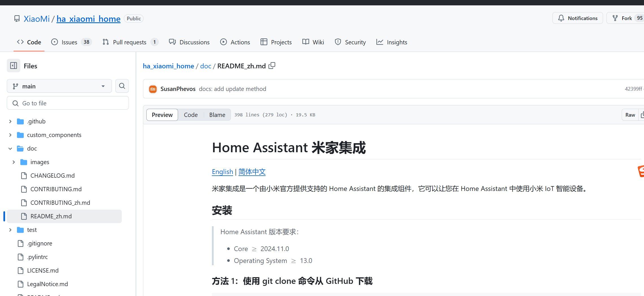Switch to the Preview file view

[x=162, y=115]
